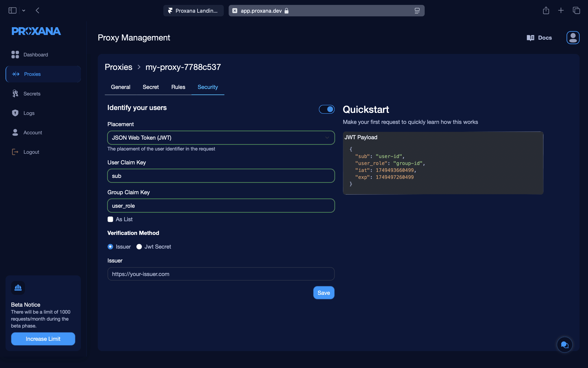Click the reader view icon in address bar

click(417, 11)
